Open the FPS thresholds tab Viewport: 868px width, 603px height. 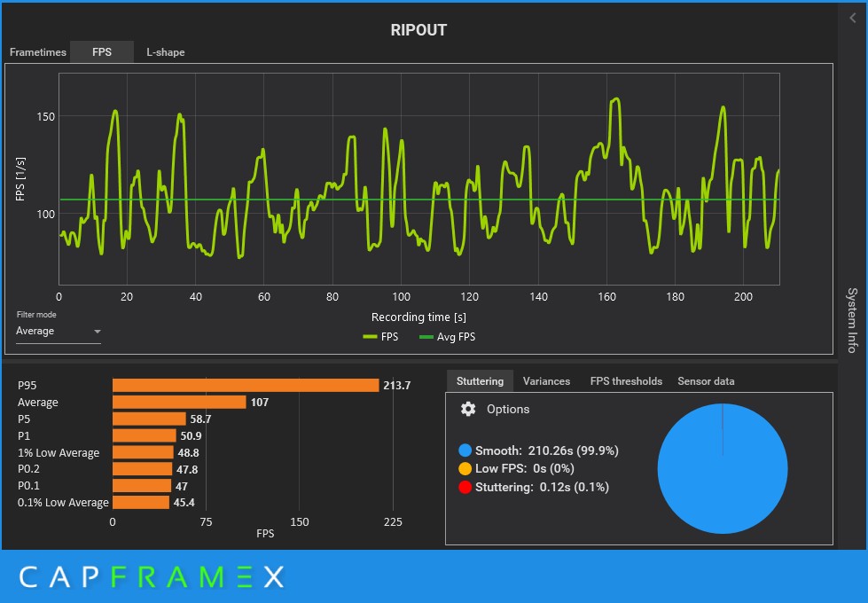click(x=626, y=381)
